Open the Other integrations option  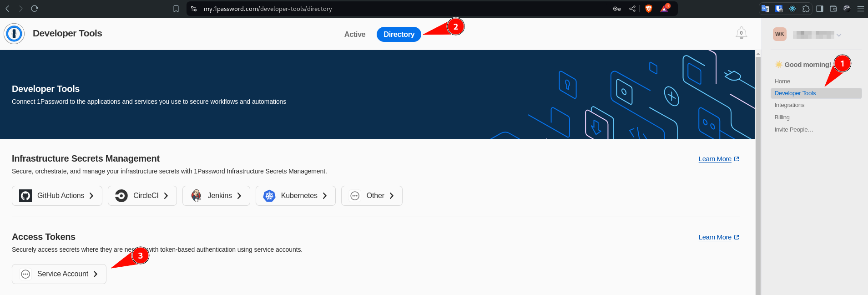point(372,196)
